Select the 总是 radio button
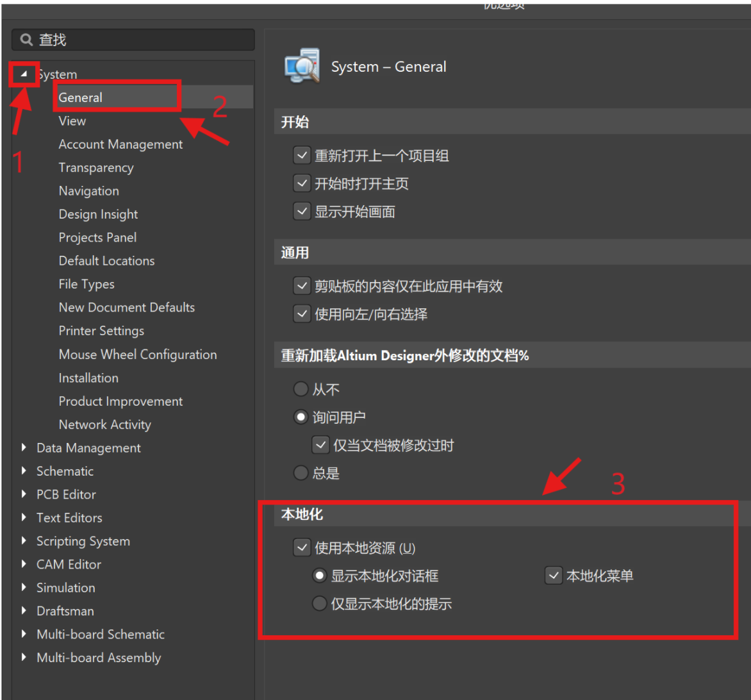This screenshot has width=751, height=700. click(301, 472)
